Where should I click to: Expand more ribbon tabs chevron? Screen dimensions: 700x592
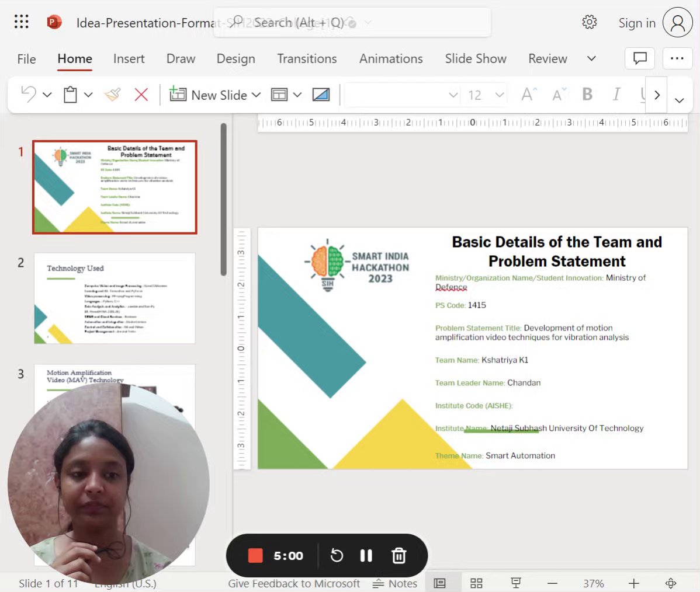pyautogui.click(x=591, y=58)
